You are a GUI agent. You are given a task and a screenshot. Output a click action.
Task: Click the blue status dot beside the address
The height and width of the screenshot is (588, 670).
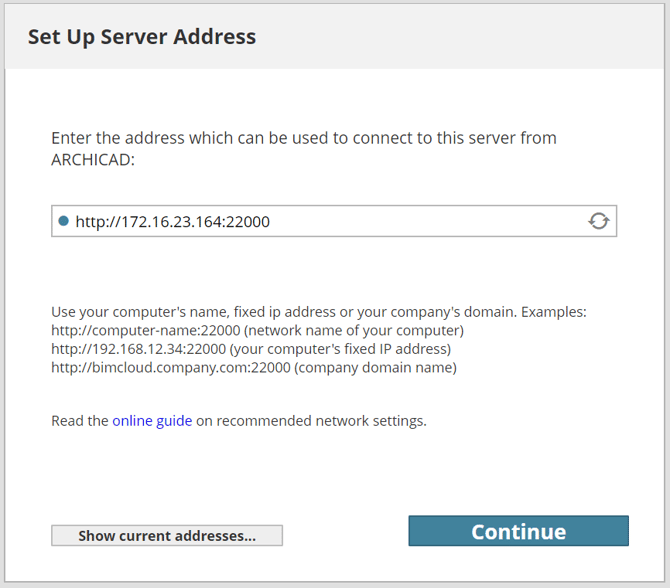[x=64, y=221]
